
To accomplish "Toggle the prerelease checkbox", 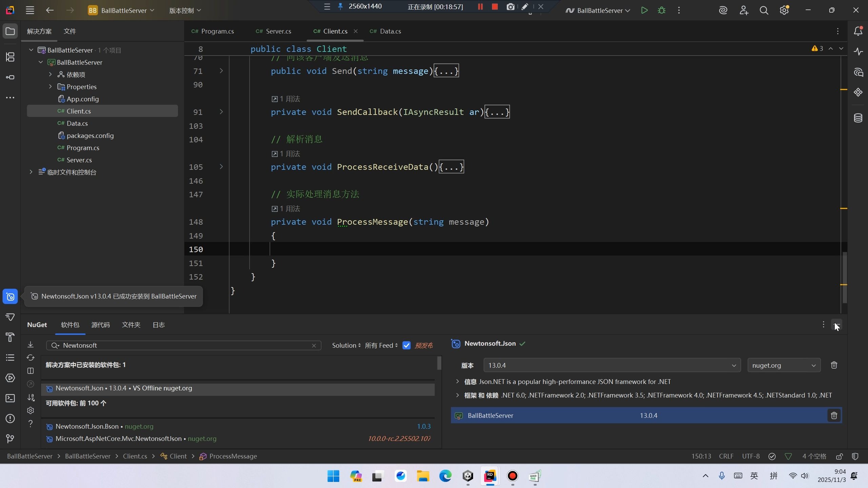I will coord(406,345).
